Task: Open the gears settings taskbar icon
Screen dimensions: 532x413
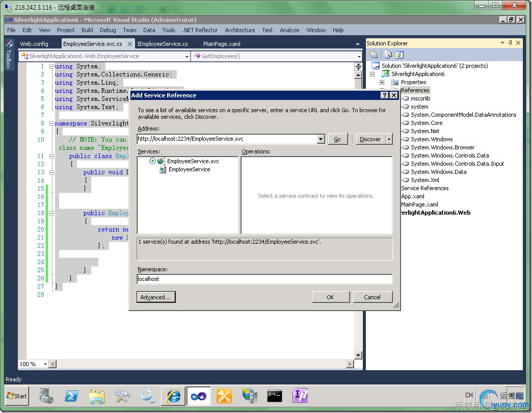Action: [148, 396]
